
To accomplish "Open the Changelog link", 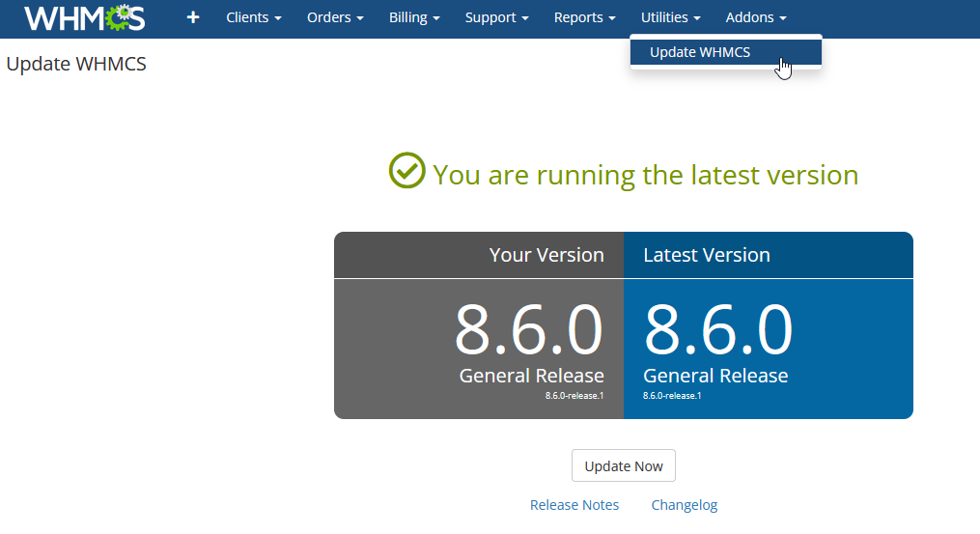I will 685,505.
